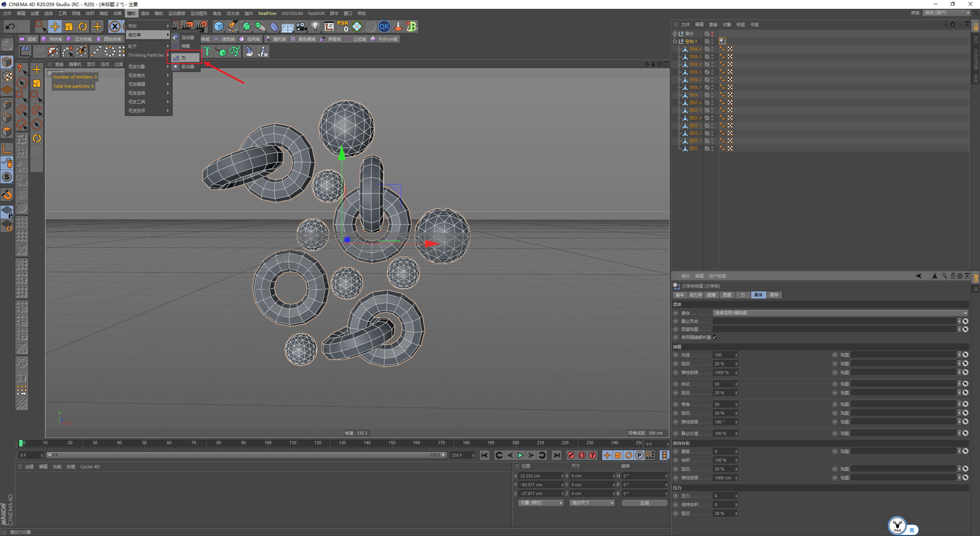This screenshot has height=536, width=980.
Task: Toggle the 构造 animation radio dot
Action: click(676, 355)
